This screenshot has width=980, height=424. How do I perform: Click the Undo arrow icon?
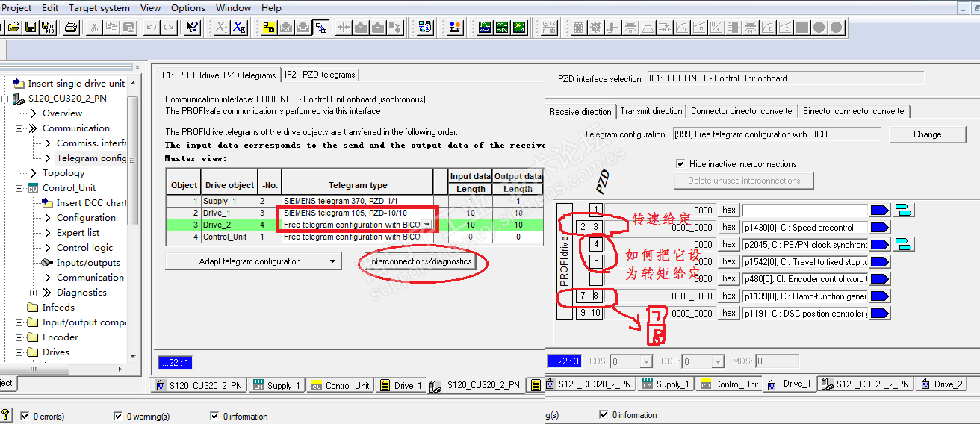tap(152, 28)
